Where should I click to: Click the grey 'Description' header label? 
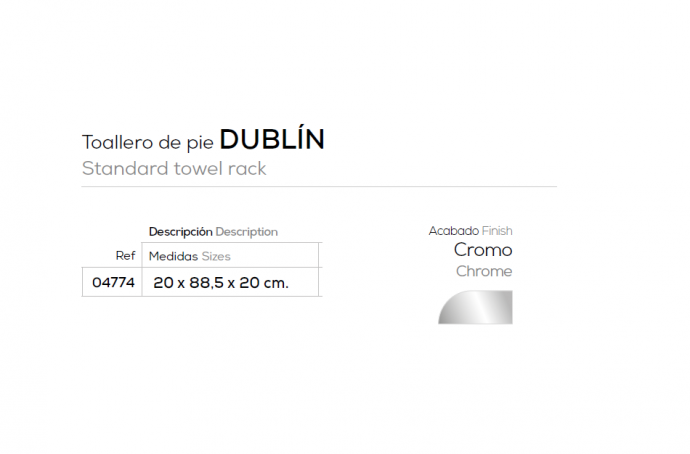click(x=247, y=231)
